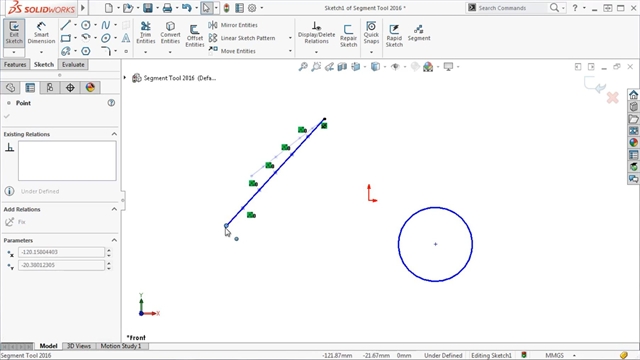The width and height of the screenshot is (640, 360).
Task: Open the Display/Delete Relations dropdown arrow
Action: (316, 52)
